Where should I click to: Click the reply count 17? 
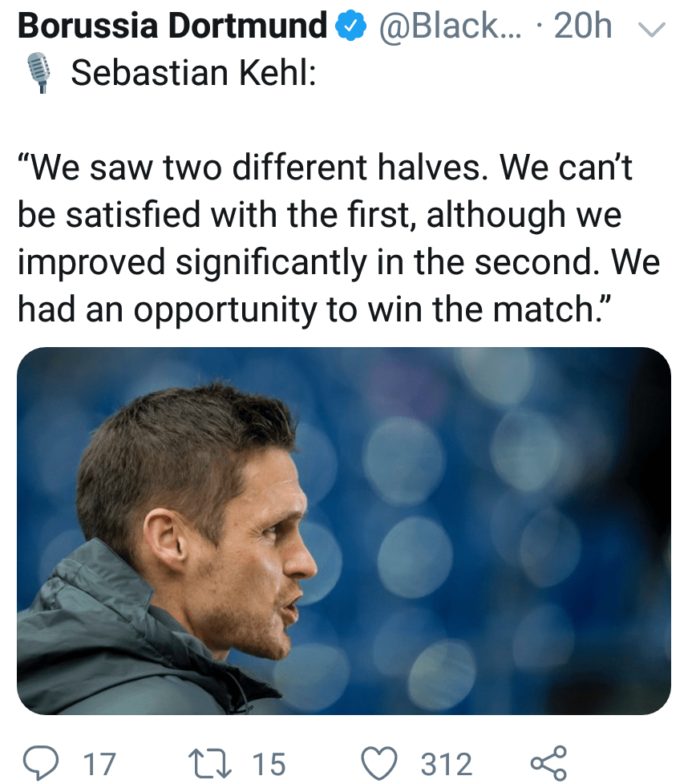pos(100,763)
